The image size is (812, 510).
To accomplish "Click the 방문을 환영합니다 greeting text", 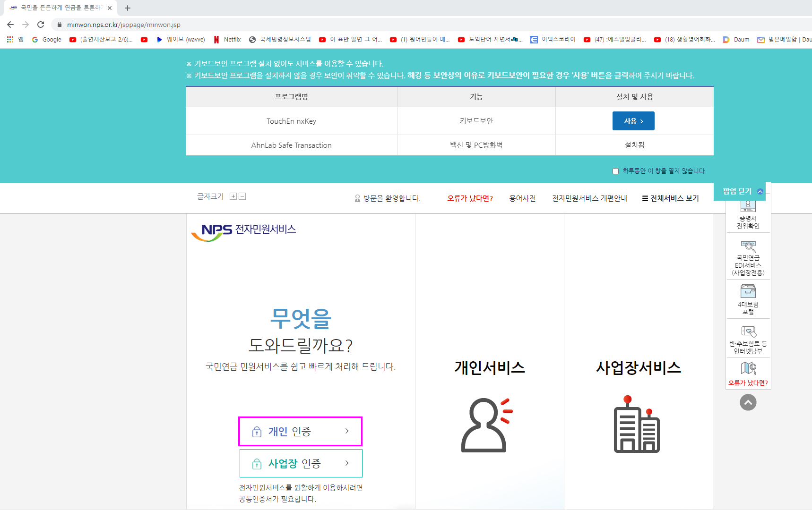I will pyautogui.click(x=392, y=198).
